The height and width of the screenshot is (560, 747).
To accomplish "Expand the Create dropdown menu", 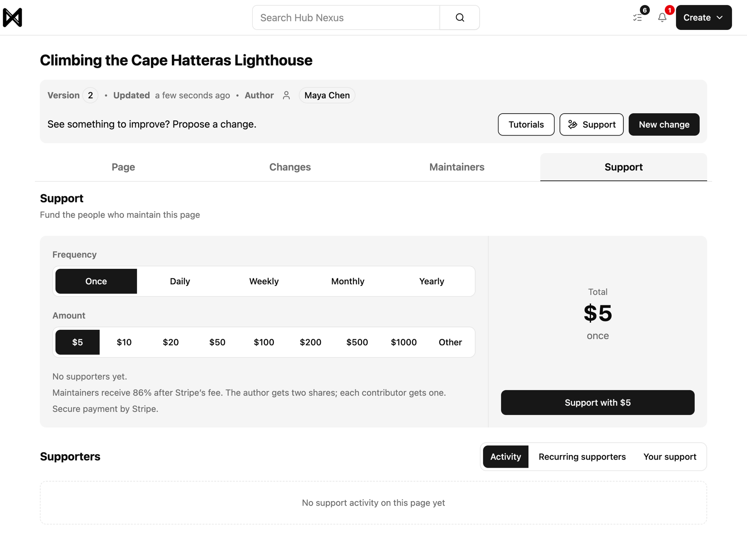I will (x=704, y=17).
